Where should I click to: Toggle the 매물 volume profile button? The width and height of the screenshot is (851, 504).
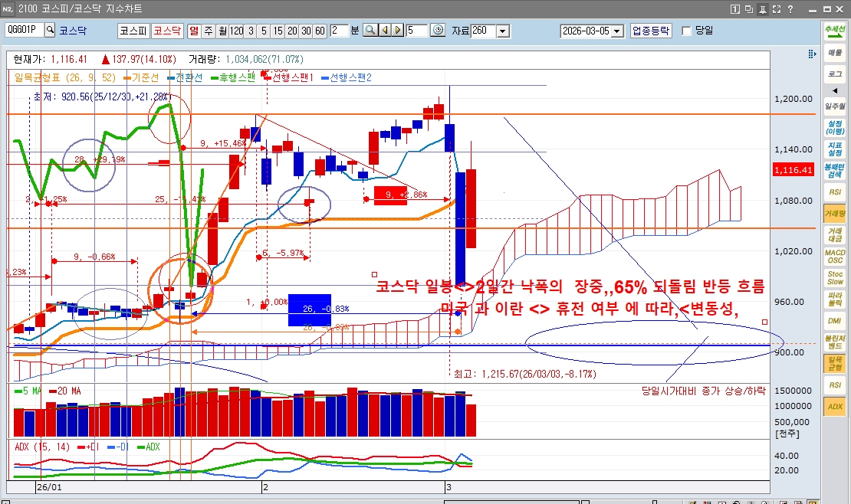[835, 53]
